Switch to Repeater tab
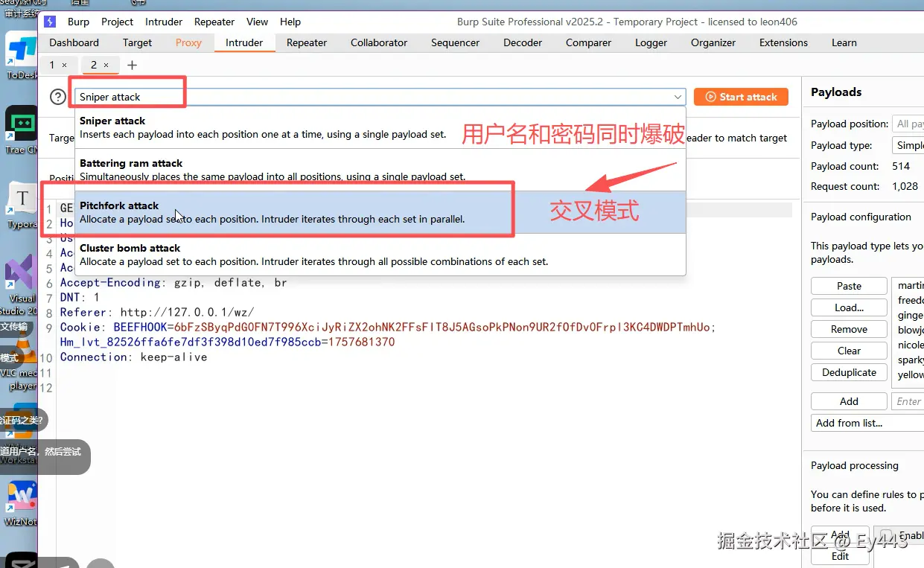 point(307,42)
